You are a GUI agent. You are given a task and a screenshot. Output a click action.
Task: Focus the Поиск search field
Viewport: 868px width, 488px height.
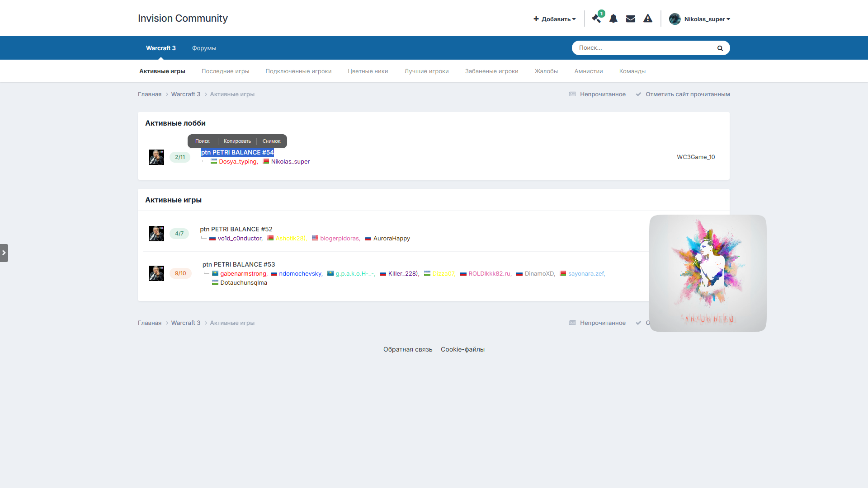point(644,48)
